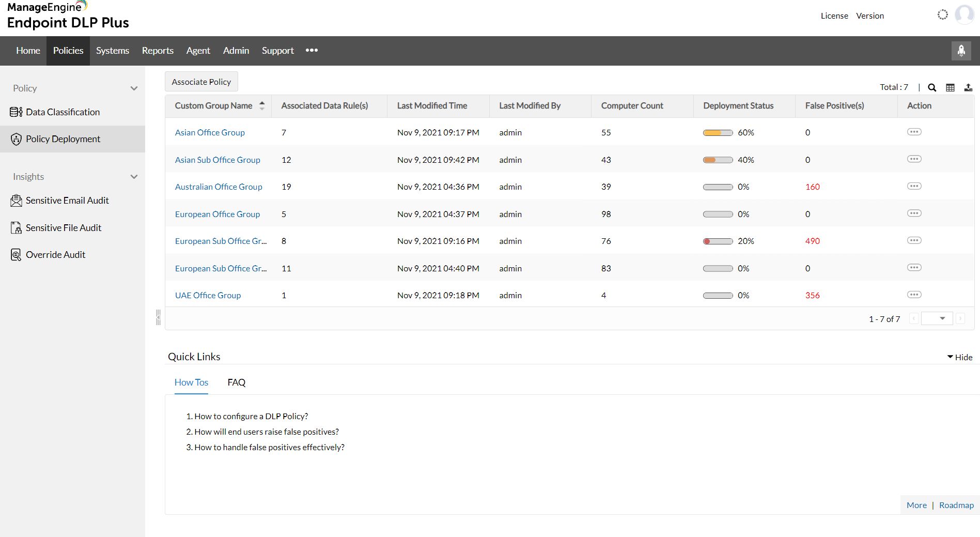Click the Version link
This screenshot has width=980, height=537.
pos(870,16)
